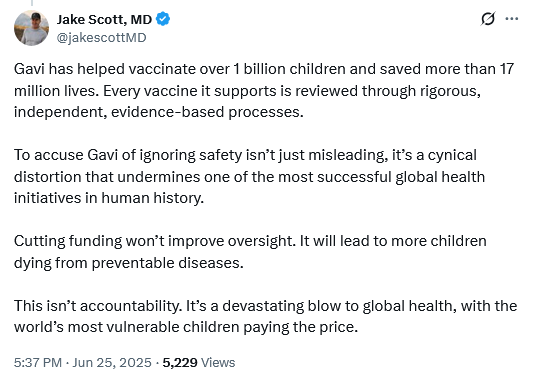Open the 5,229 Views count

point(199,362)
